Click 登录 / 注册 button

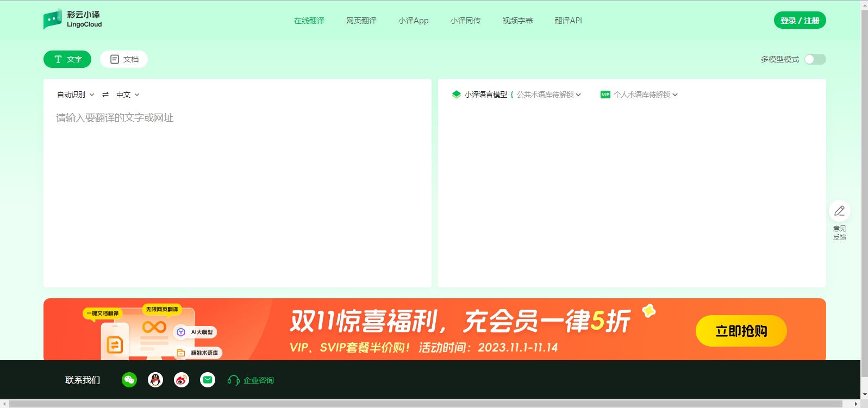tap(800, 20)
